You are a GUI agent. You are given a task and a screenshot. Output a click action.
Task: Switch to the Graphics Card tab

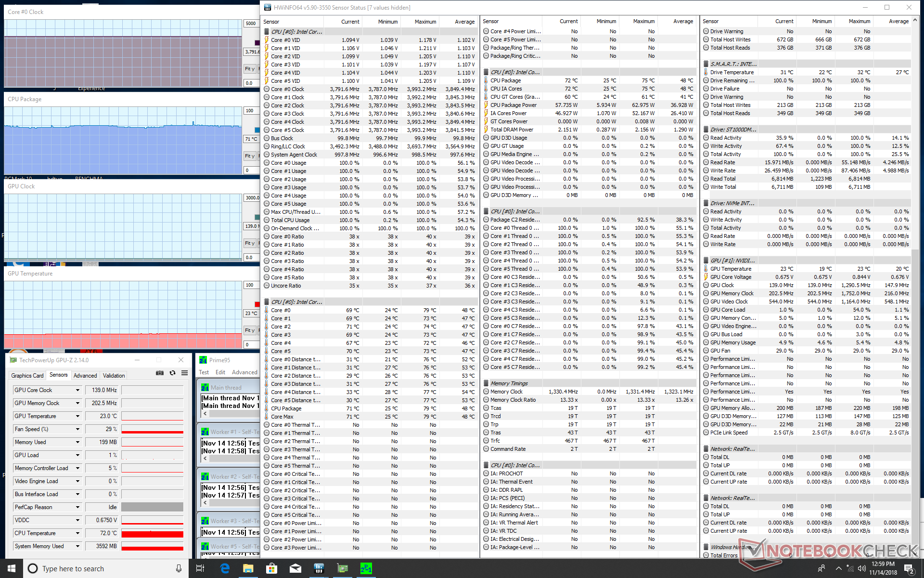pos(27,375)
